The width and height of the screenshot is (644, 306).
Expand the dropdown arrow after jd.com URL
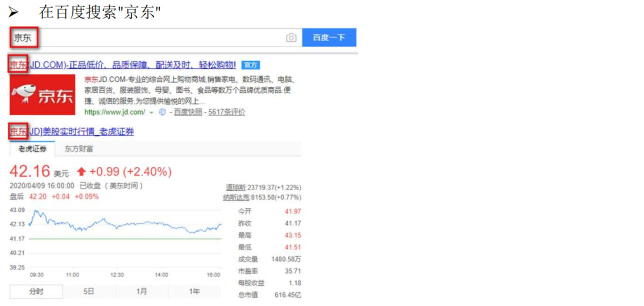coord(151,112)
